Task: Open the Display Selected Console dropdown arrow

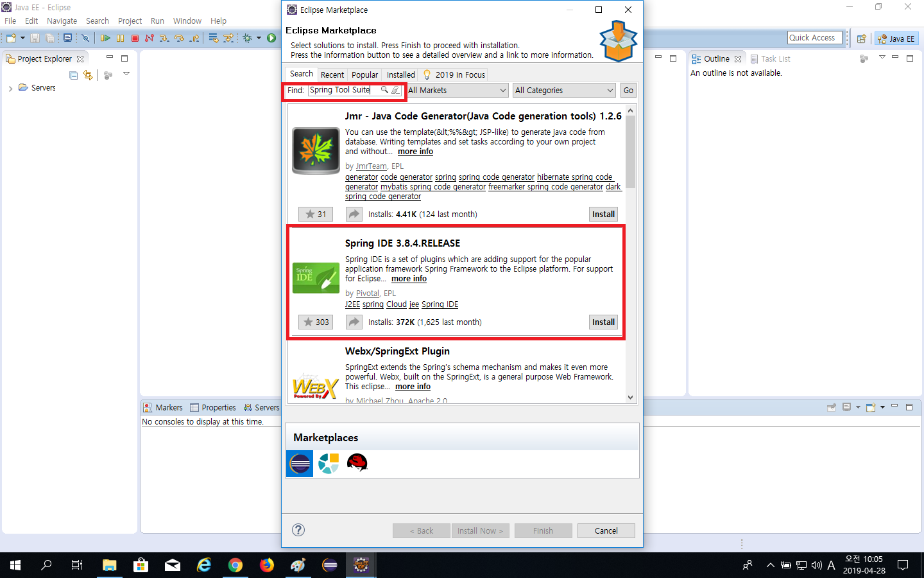Action: pyautogui.click(x=858, y=407)
